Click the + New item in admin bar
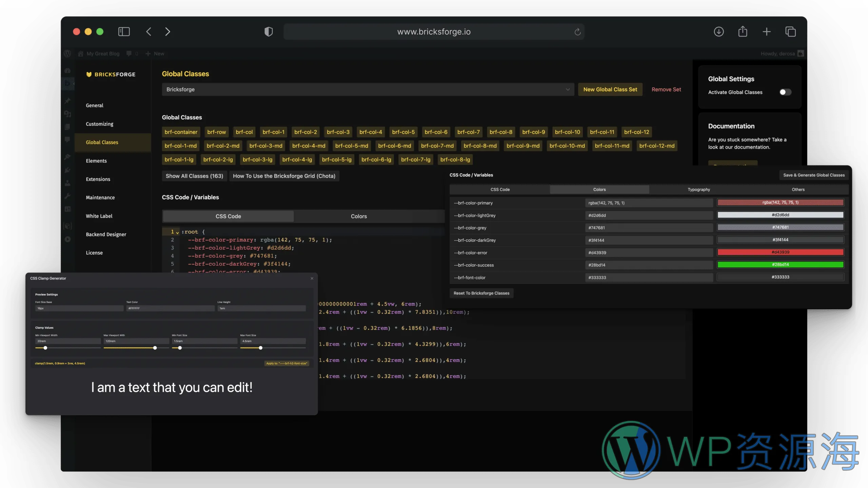868x488 pixels. [155, 54]
